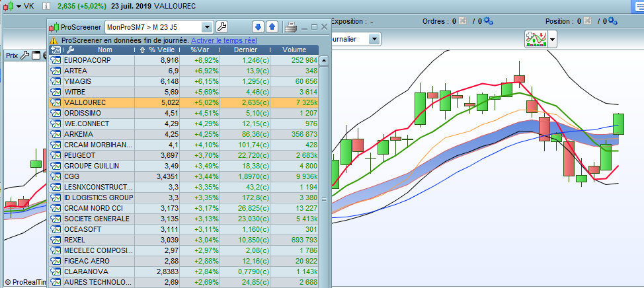Click the blue up arrow in ProScreener

click(272, 27)
